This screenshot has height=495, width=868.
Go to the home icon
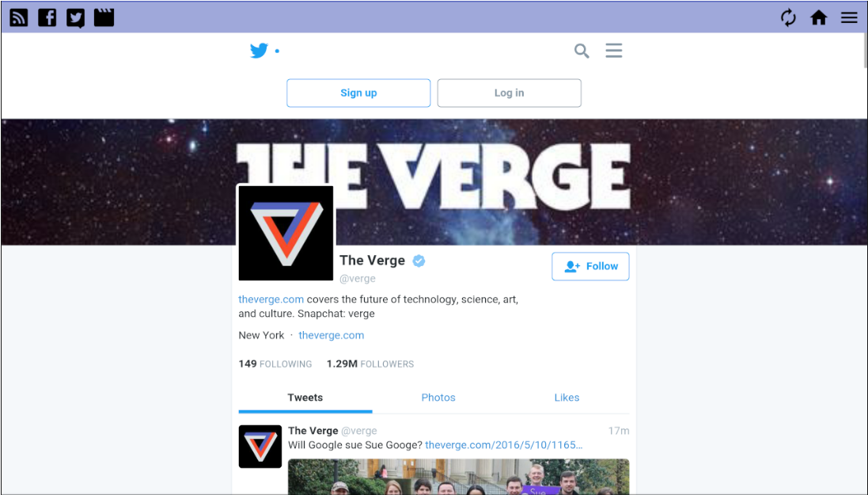[x=819, y=17]
